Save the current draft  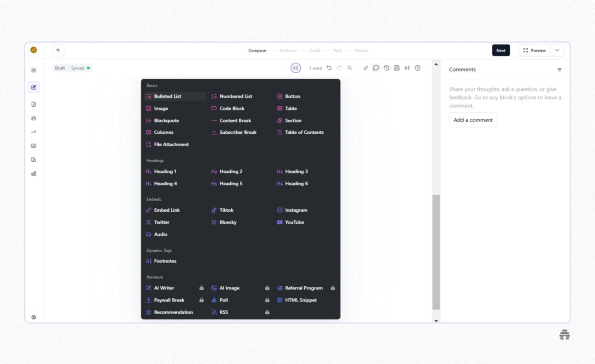pos(397,68)
